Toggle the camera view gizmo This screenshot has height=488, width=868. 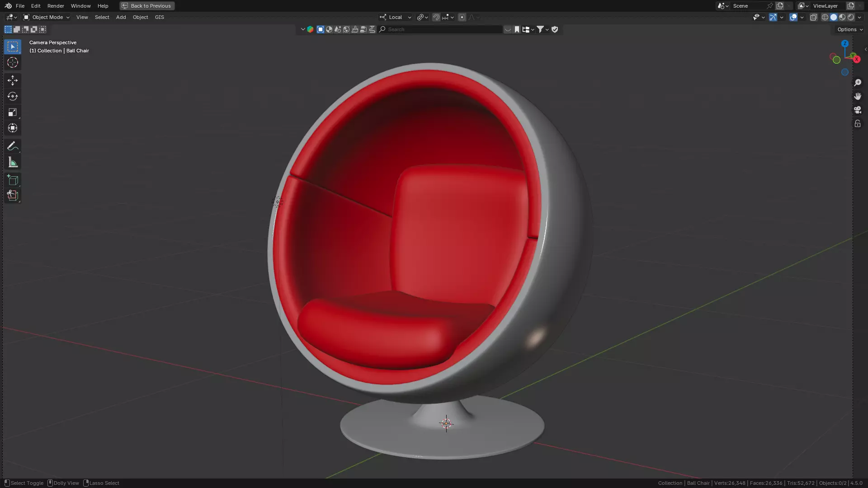[x=858, y=110]
